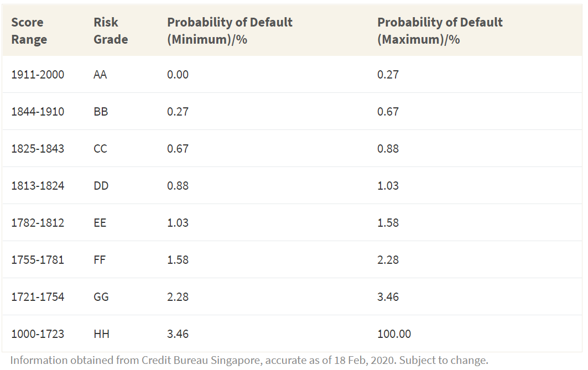Image resolution: width=588 pixels, height=370 pixels.
Task: Click the 1721-1754 score range cell
Action: (38, 297)
